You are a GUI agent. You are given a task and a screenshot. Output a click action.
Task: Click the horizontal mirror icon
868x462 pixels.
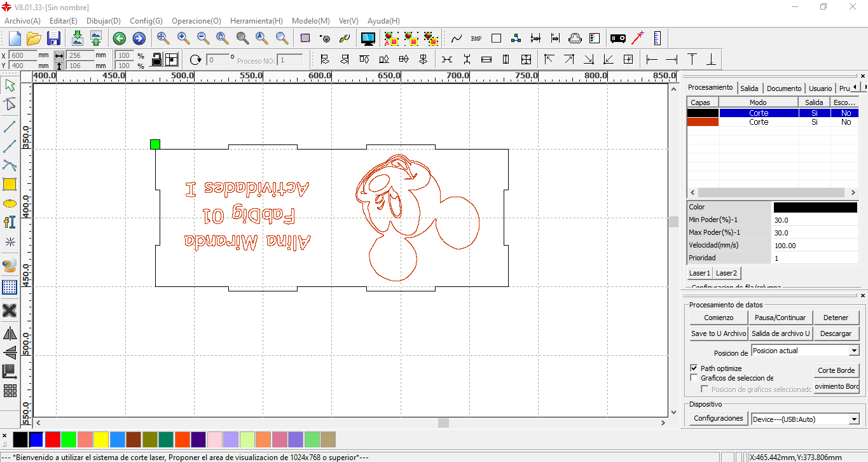tap(10, 333)
